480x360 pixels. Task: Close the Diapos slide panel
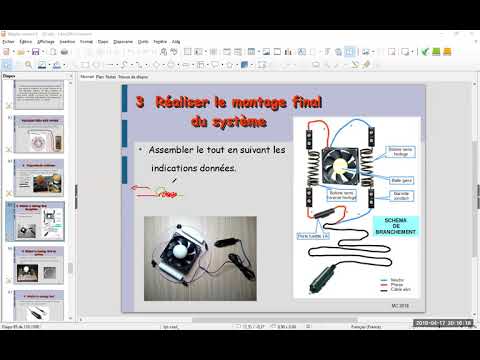click(71, 76)
